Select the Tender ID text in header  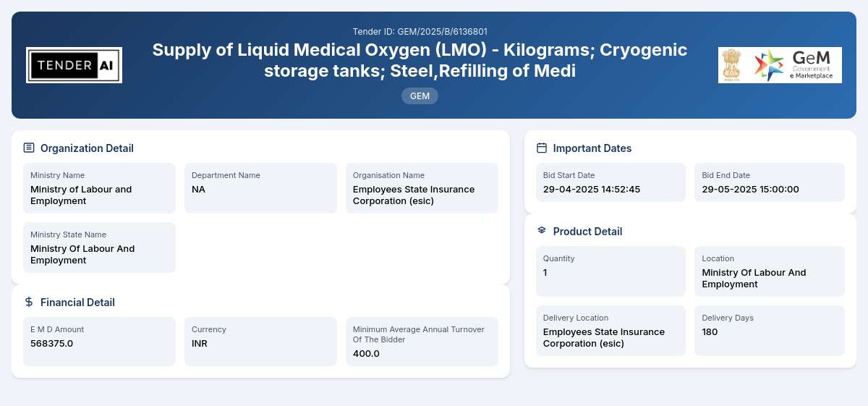[x=420, y=31]
